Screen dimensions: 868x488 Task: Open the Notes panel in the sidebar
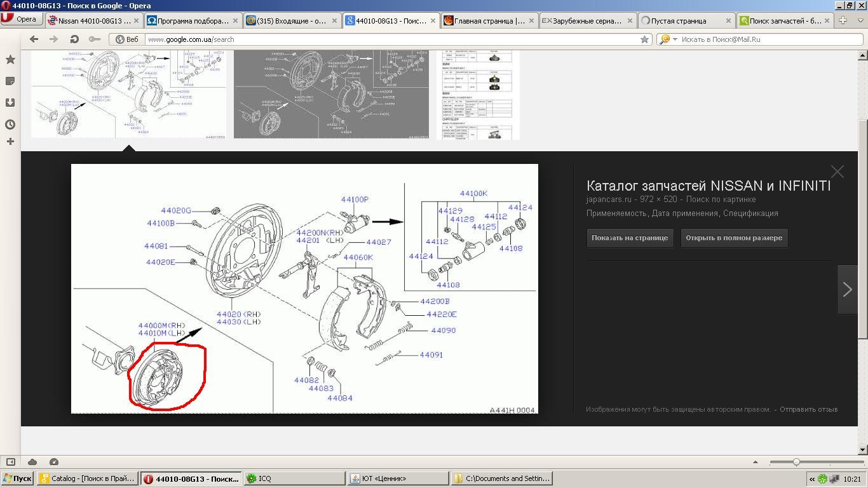10,81
